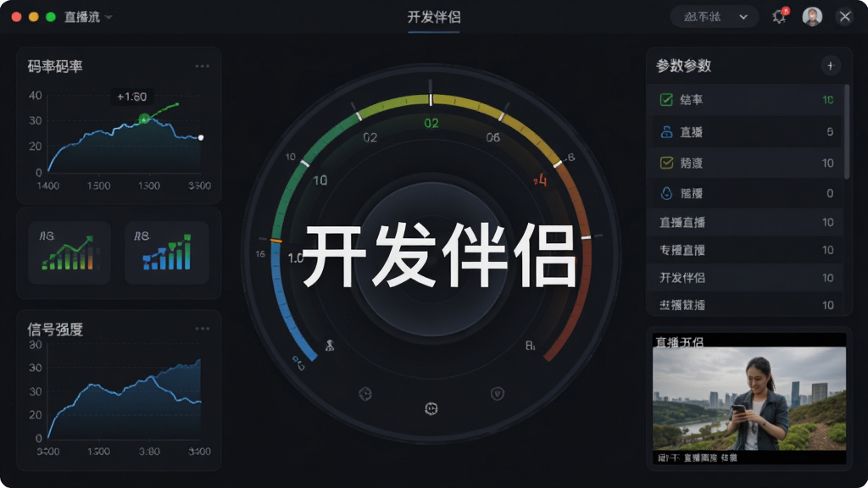The width and height of the screenshot is (868, 488).
Task: Click the green value 10 in the first row
Action: click(827, 100)
